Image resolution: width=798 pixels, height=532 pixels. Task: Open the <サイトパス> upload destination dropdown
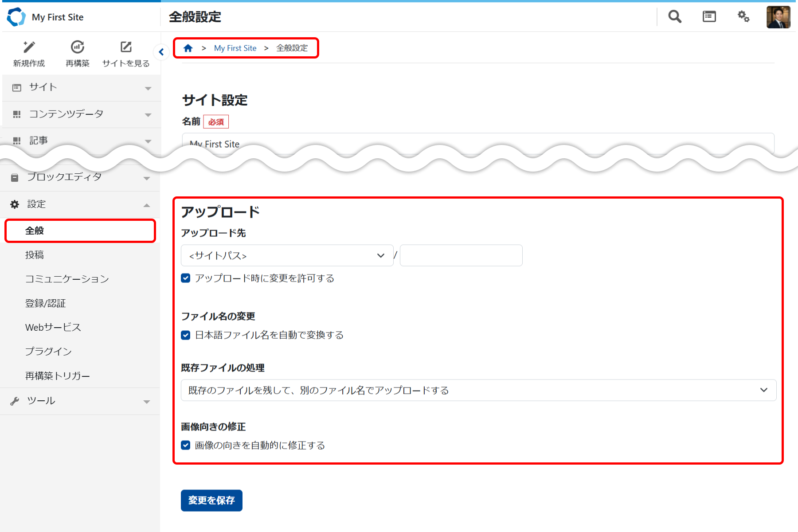[x=287, y=256]
